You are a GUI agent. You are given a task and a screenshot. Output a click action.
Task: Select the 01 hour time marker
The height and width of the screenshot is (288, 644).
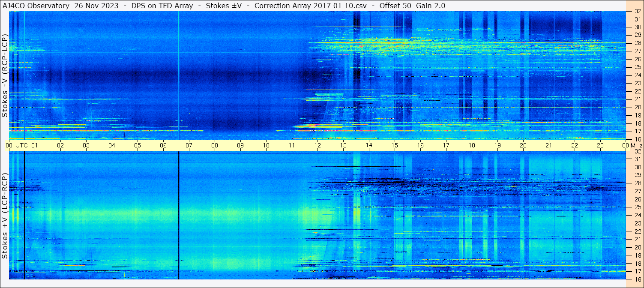point(35,145)
